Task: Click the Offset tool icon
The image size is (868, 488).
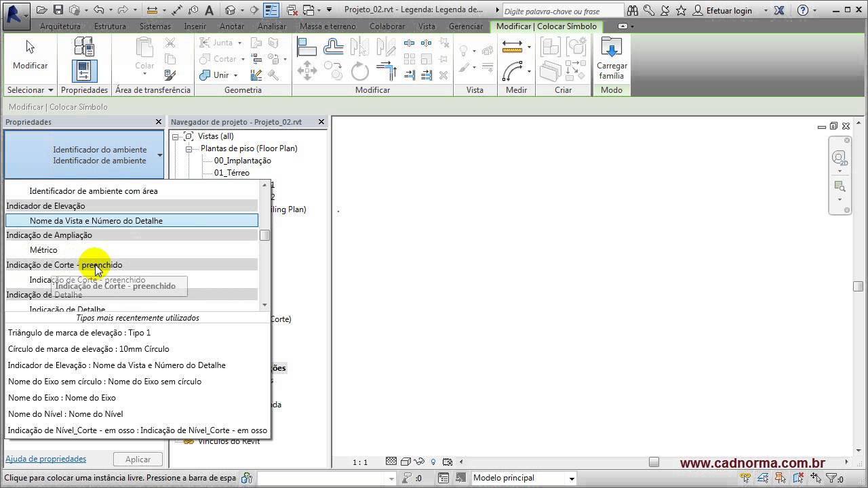Action: click(334, 46)
